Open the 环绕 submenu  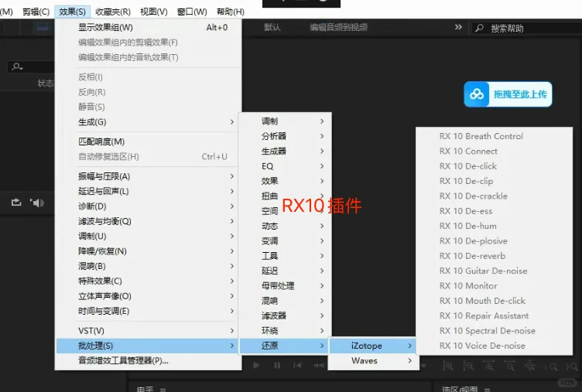pos(285,330)
